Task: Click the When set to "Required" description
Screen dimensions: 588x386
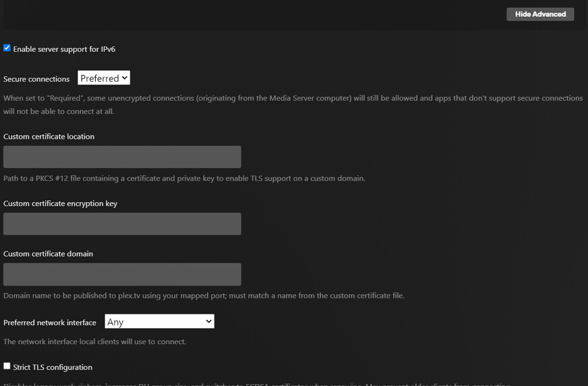Action: point(293,104)
